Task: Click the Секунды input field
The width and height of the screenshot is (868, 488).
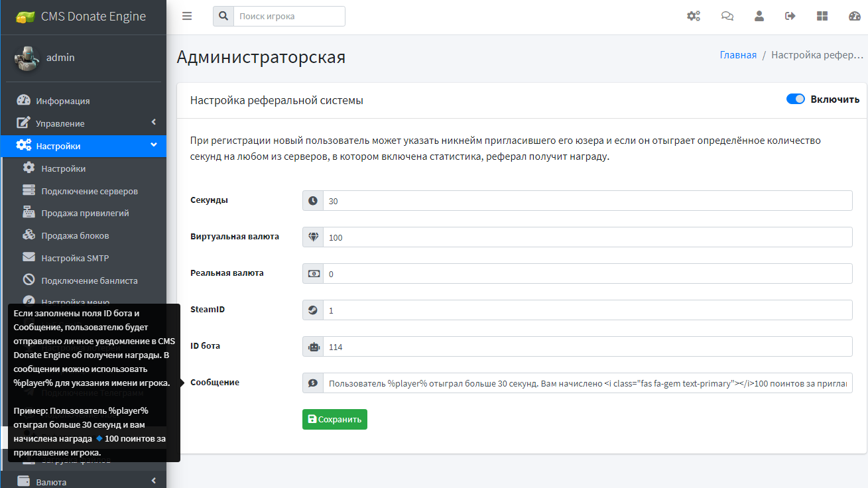Action: (x=587, y=201)
